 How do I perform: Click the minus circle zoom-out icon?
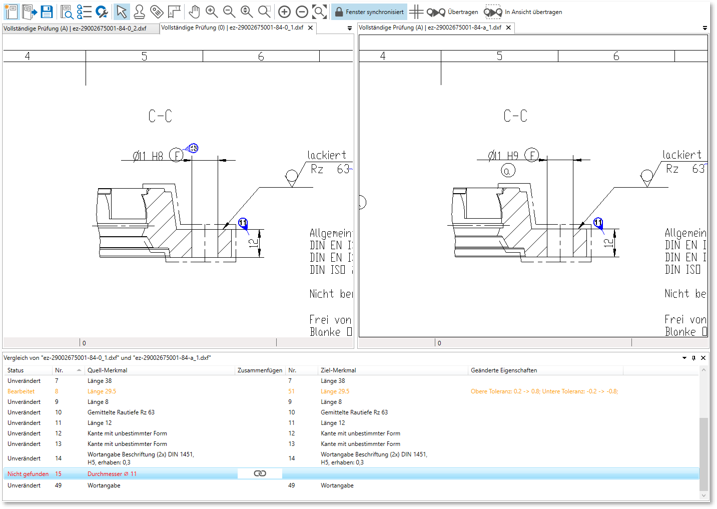coord(301,12)
